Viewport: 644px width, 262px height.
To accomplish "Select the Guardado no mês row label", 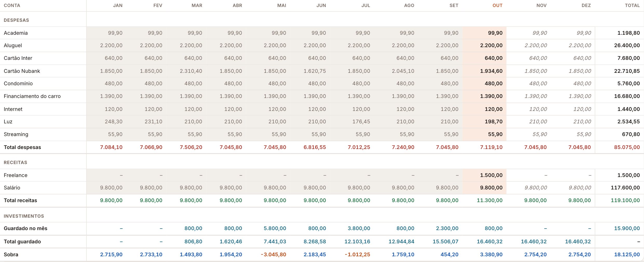I will (x=25, y=228).
